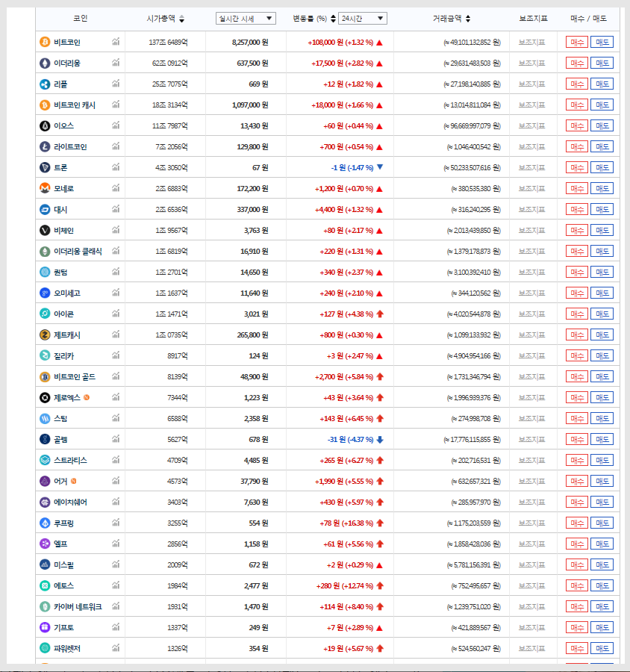Open the chart icon for 이더리움 클래식
Viewport: 630px width, 672px height.
[x=116, y=251]
